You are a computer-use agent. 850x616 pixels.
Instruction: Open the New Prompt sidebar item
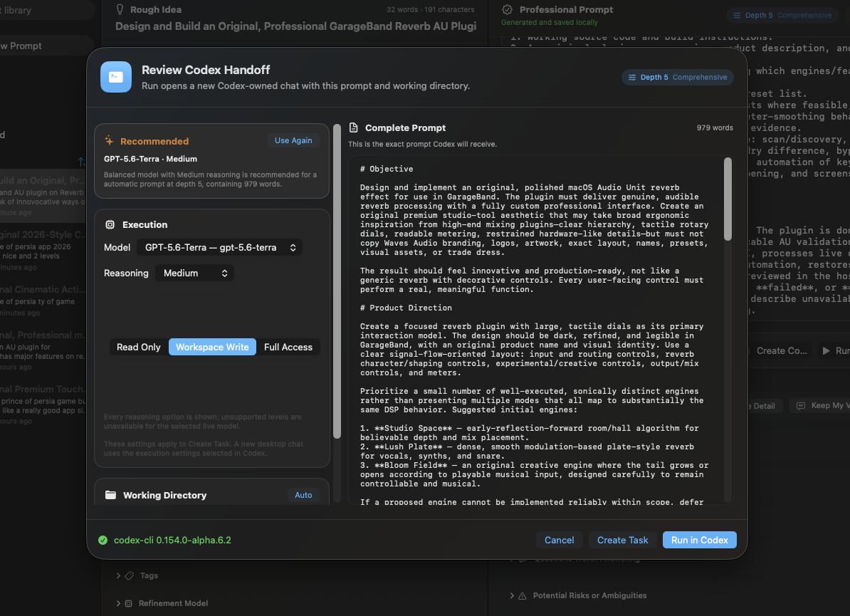[x=46, y=46]
